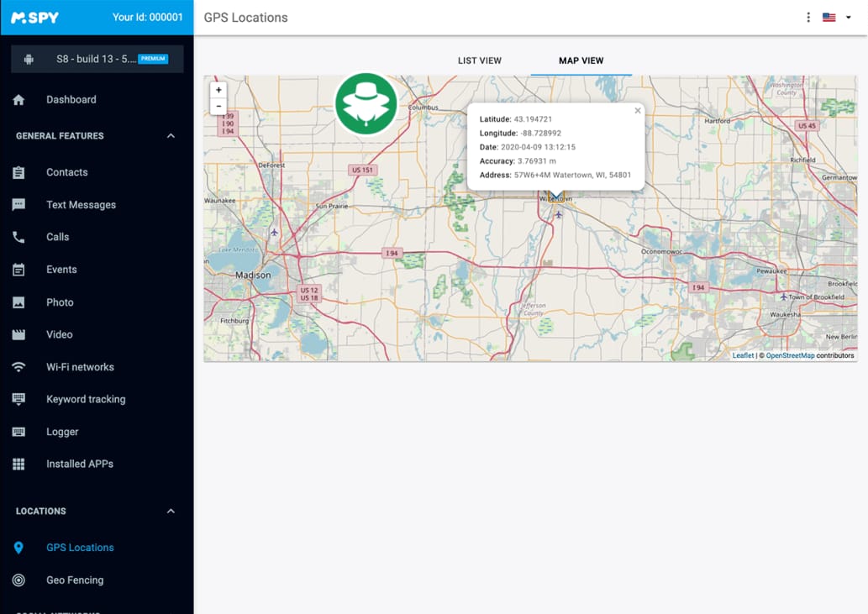Open the Dashboard home icon
Viewport: 868px width, 614px height.
click(x=18, y=99)
